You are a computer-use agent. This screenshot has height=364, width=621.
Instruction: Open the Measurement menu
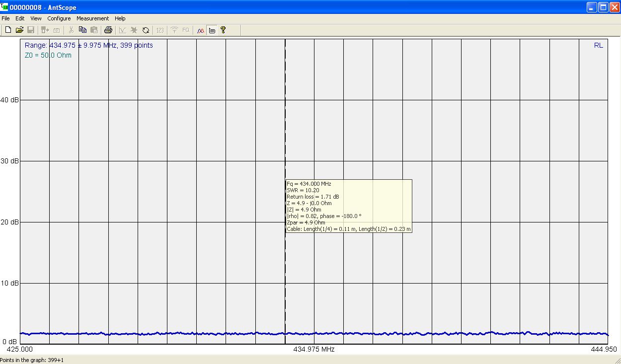[92, 18]
